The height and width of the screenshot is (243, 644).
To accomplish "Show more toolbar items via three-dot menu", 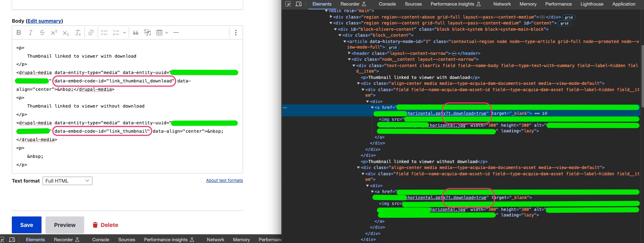I will point(236,32).
